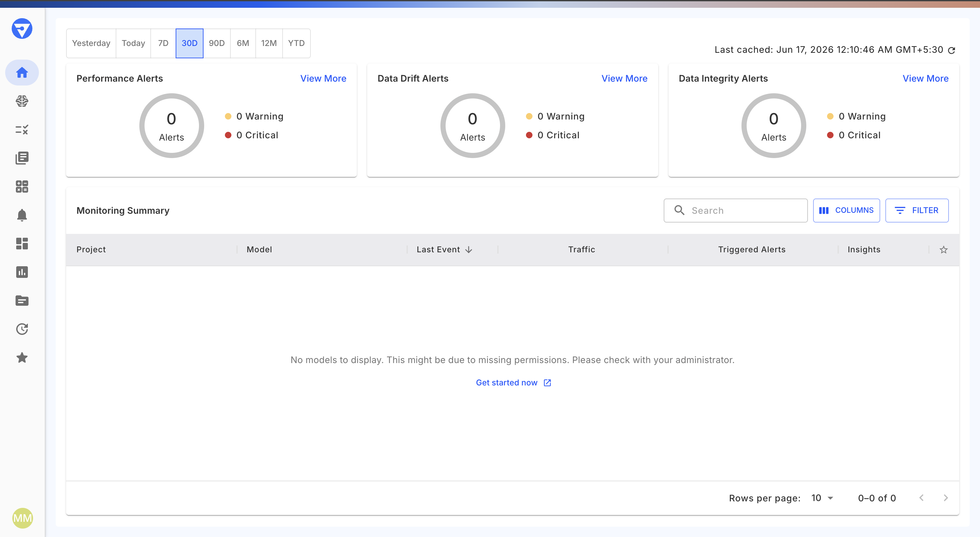Open the bell alerts icon in sidebar
Image resolution: width=980 pixels, height=537 pixels.
[22, 215]
